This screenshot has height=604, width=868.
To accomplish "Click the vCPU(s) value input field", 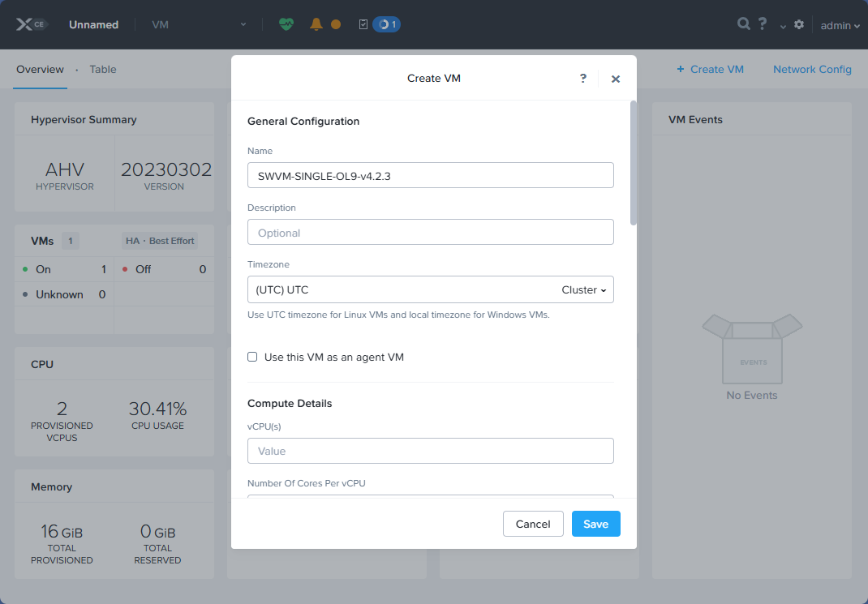I will (x=430, y=451).
